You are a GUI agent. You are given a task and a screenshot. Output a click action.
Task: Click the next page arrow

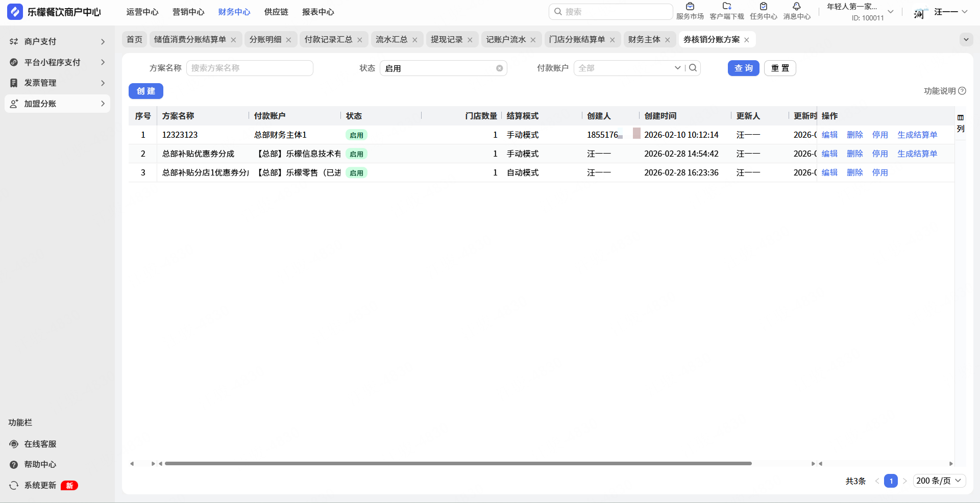(904, 481)
